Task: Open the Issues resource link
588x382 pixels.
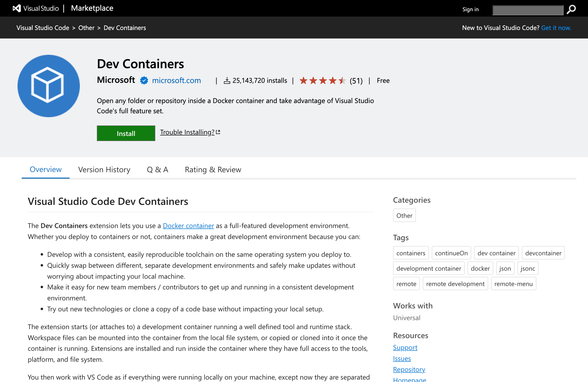Action: coord(402,358)
